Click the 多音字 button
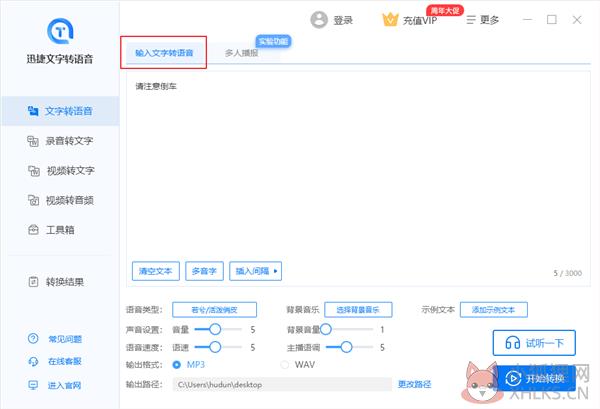Image resolution: width=600 pixels, height=409 pixels. (204, 271)
